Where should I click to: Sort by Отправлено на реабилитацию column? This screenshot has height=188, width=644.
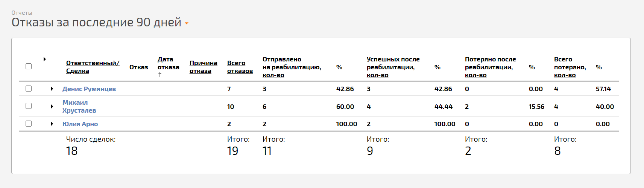pyautogui.click(x=292, y=67)
